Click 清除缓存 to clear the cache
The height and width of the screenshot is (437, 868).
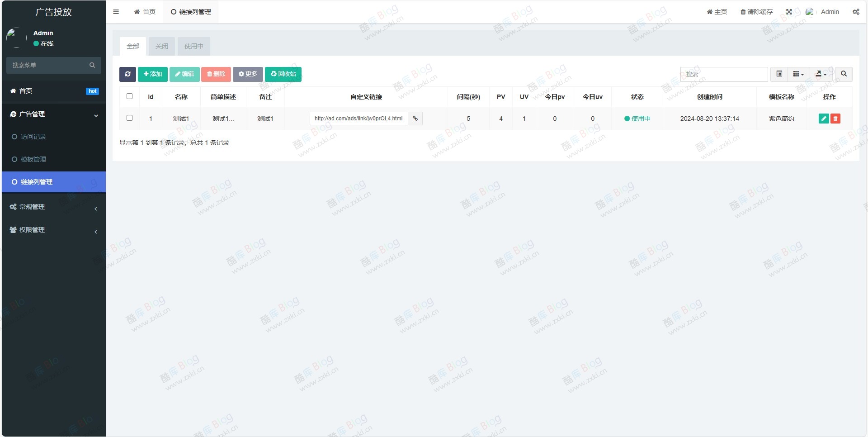[x=756, y=12]
